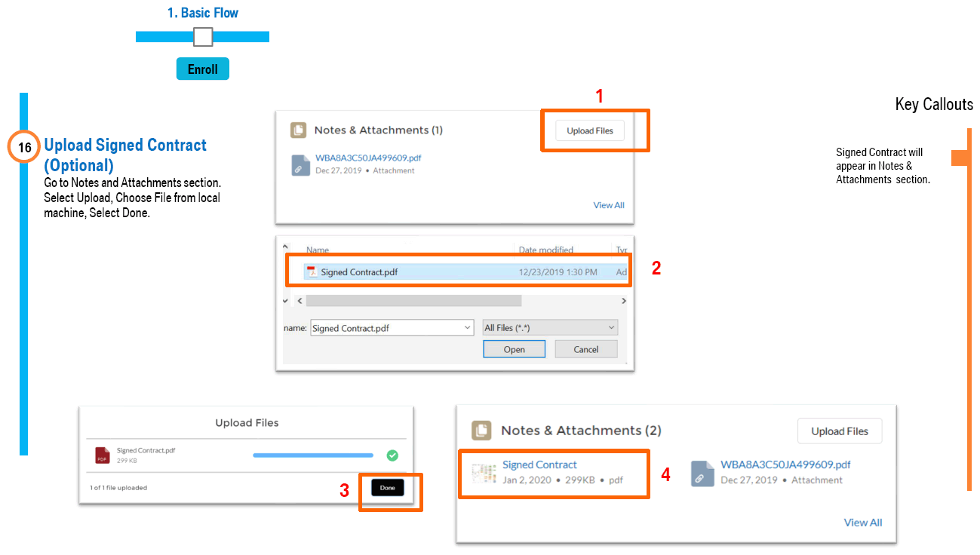Click View All in Notes & Attachments (2)
Image resolution: width=980 pixels, height=555 pixels.
(862, 523)
